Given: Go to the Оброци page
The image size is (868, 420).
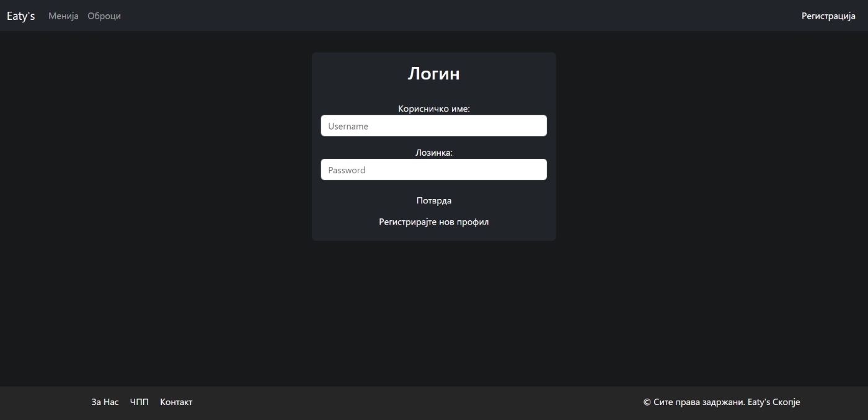Looking at the screenshot, I should pos(104,16).
